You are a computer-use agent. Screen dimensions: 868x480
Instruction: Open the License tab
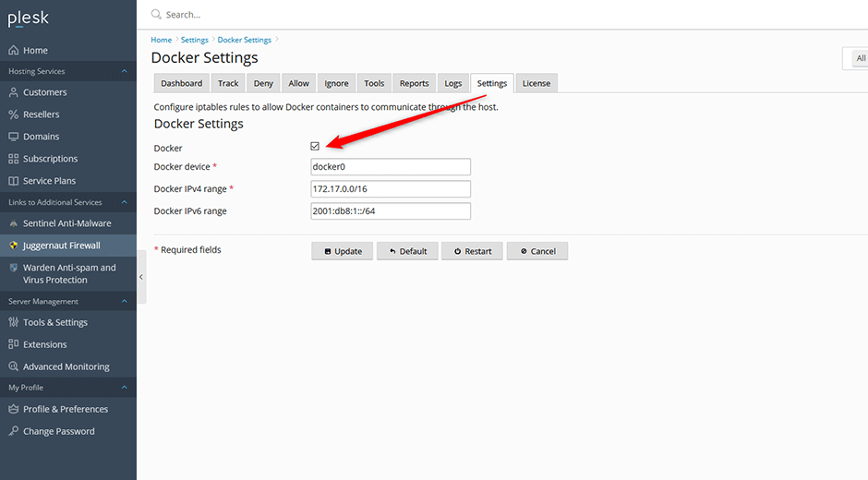click(536, 83)
